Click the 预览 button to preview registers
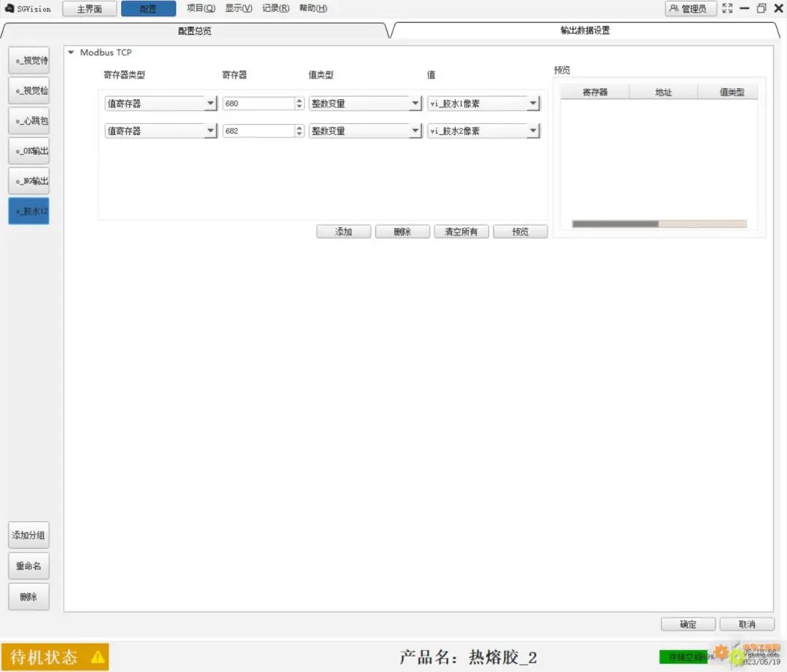This screenshot has height=672, width=787. coord(520,231)
